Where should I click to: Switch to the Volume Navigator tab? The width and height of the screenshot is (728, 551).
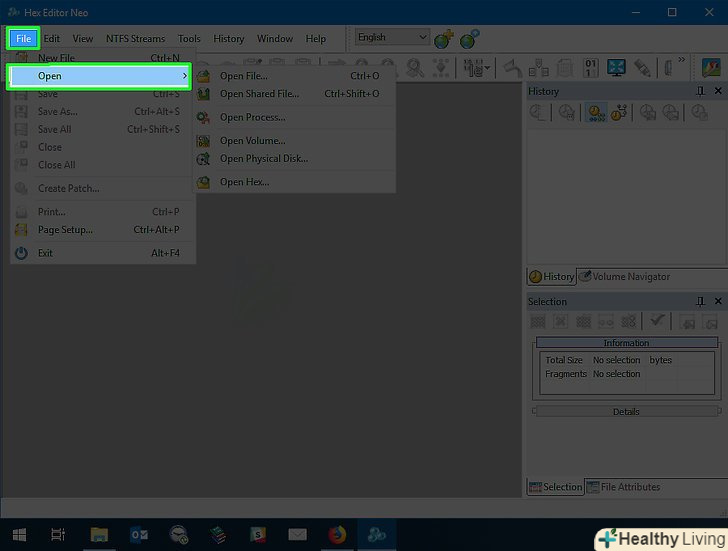625,277
